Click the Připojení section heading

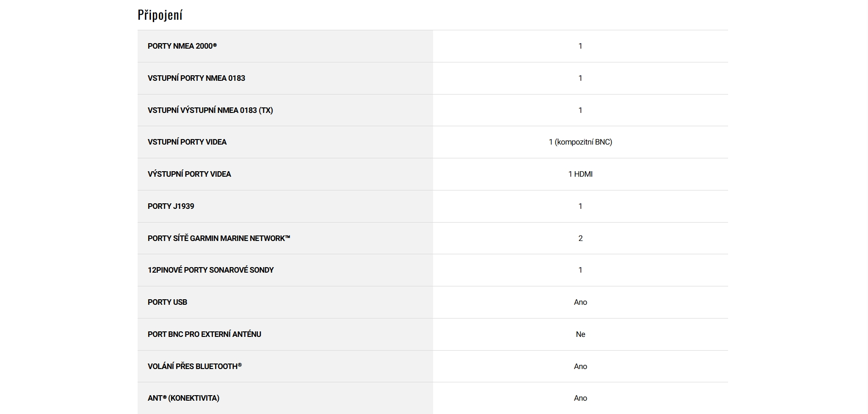pos(160,15)
